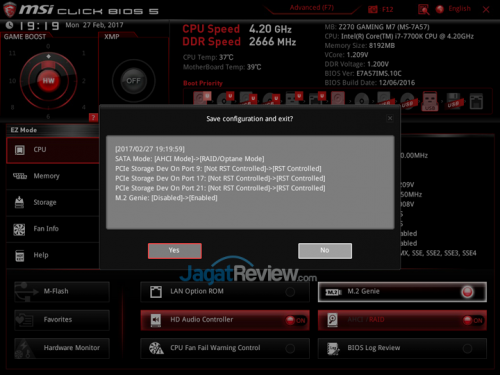The width and height of the screenshot is (500, 375).
Task: Click the PCIe Storage Dev On Port 17 line
Action: (x=220, y=178)
